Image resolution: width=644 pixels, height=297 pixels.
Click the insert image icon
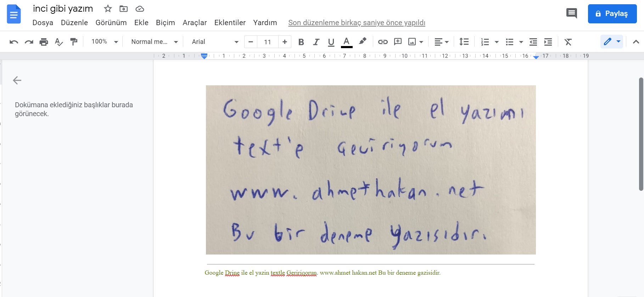412,42
